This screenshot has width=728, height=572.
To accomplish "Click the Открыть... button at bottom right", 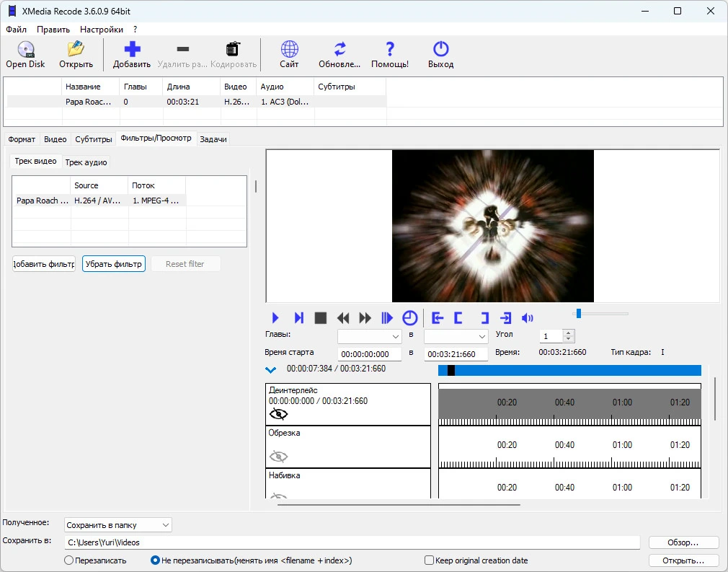I will pyautogui.click(x=683, y=560).
